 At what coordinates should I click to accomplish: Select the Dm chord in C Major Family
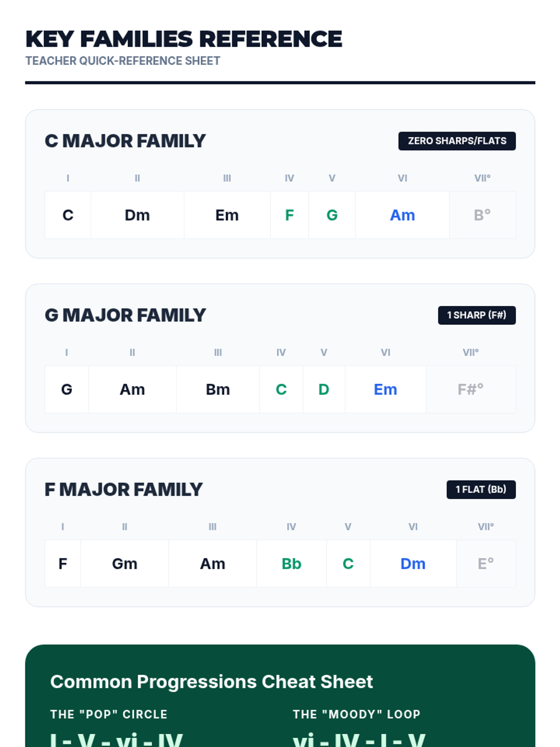137,215
